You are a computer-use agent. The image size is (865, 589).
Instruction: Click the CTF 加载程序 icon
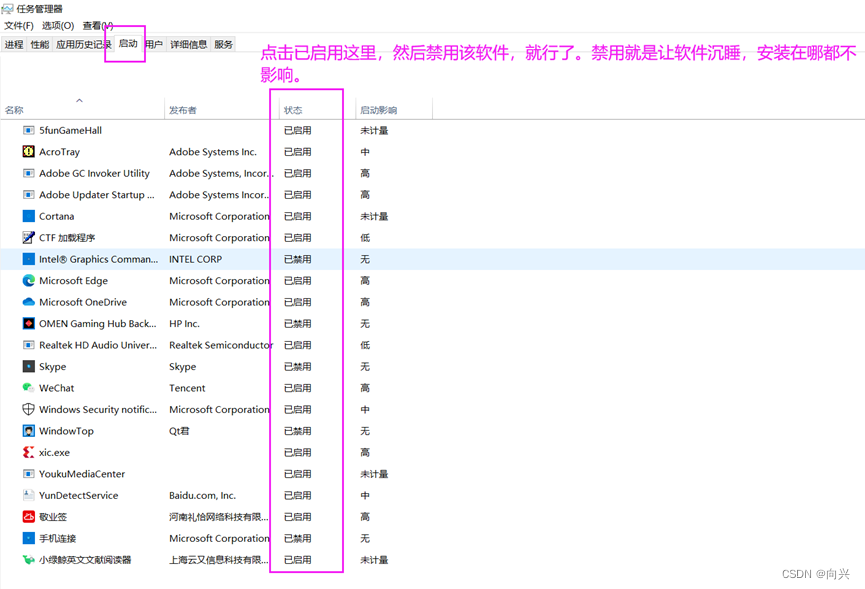[x=28, y=238]
